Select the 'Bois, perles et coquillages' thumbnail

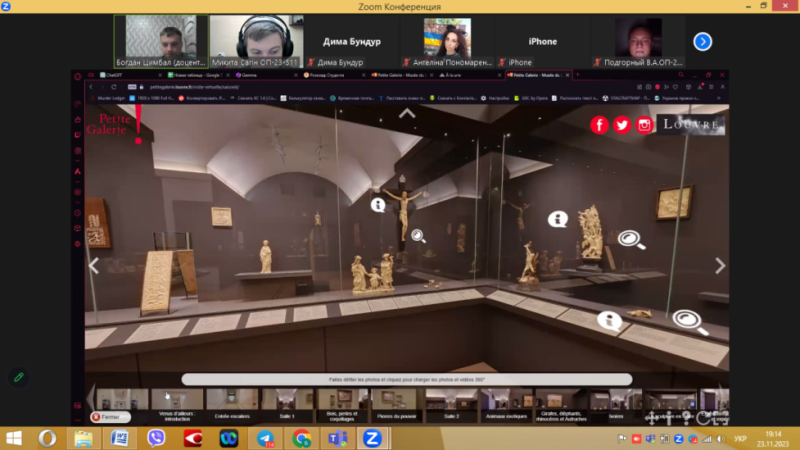coord(342,405)
